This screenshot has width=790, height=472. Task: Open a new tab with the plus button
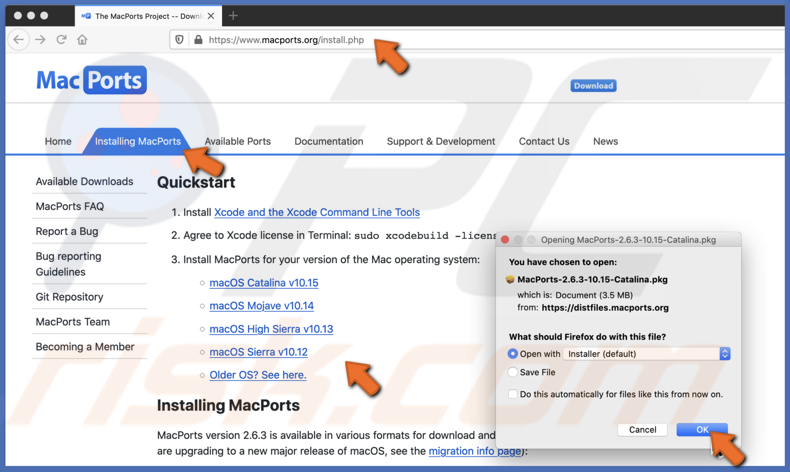[233, 16]
